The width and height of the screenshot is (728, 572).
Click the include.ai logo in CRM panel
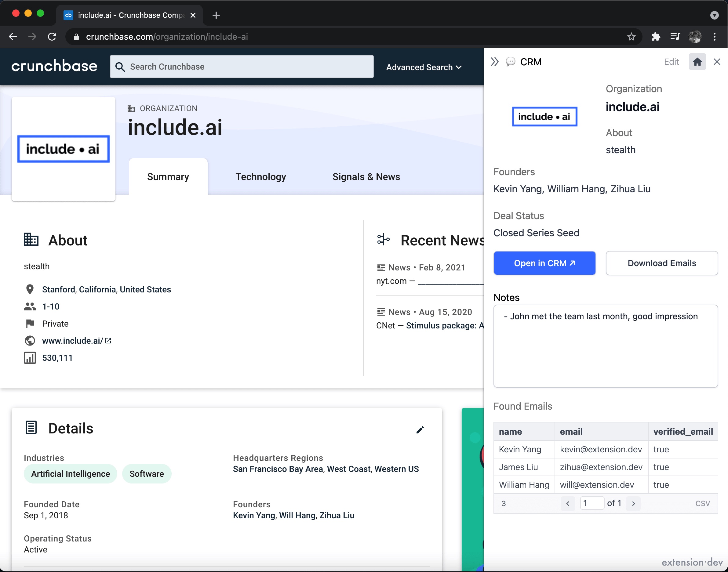coord(544,117)
